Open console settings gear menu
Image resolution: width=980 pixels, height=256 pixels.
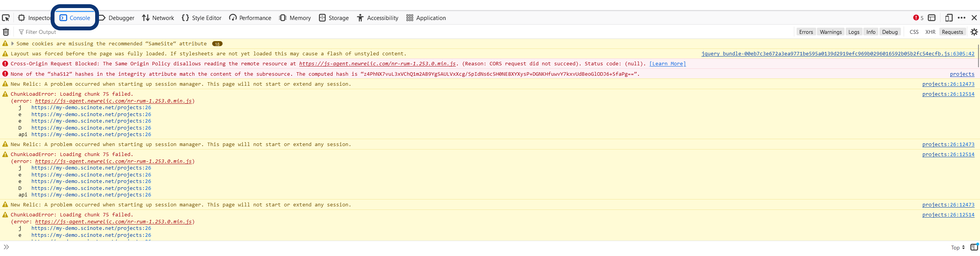pyautogui.click(x=974, y=32)
